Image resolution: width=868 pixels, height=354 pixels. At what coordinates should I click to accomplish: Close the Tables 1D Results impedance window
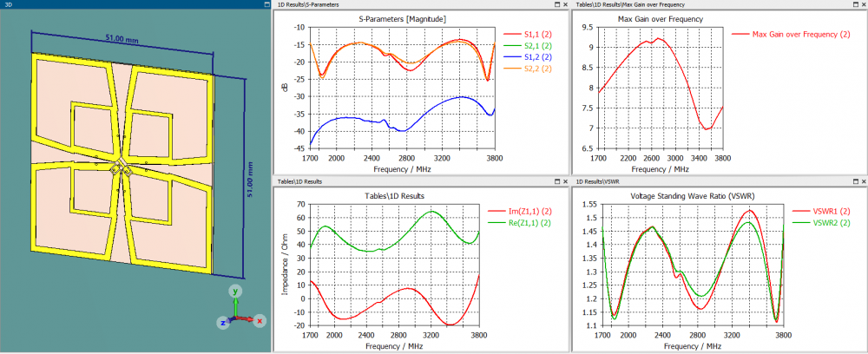click(x=565, y=180)
